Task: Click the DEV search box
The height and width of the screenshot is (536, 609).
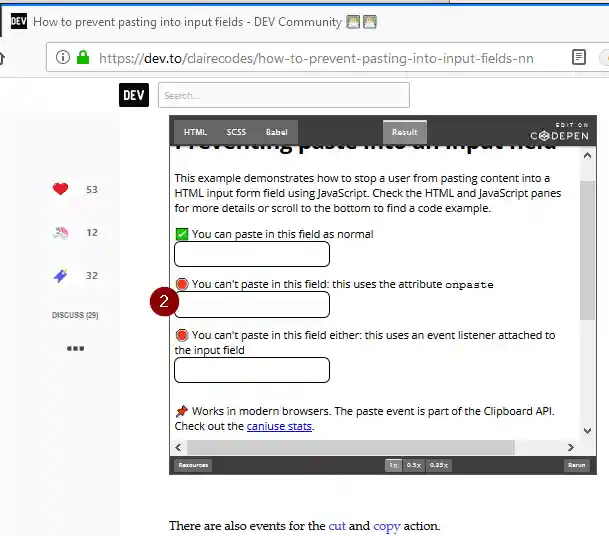Action: (284, 95)
